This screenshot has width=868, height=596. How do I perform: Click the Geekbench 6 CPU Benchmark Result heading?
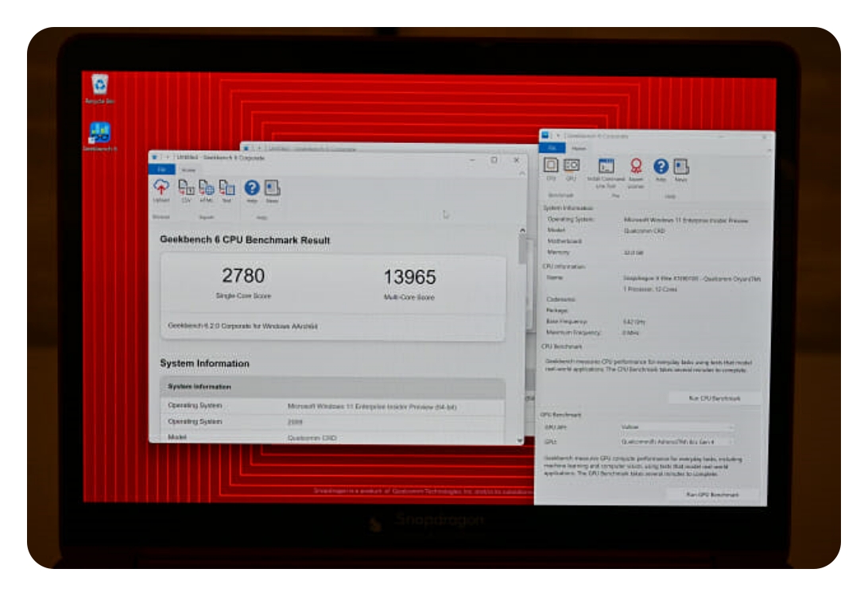245,240
